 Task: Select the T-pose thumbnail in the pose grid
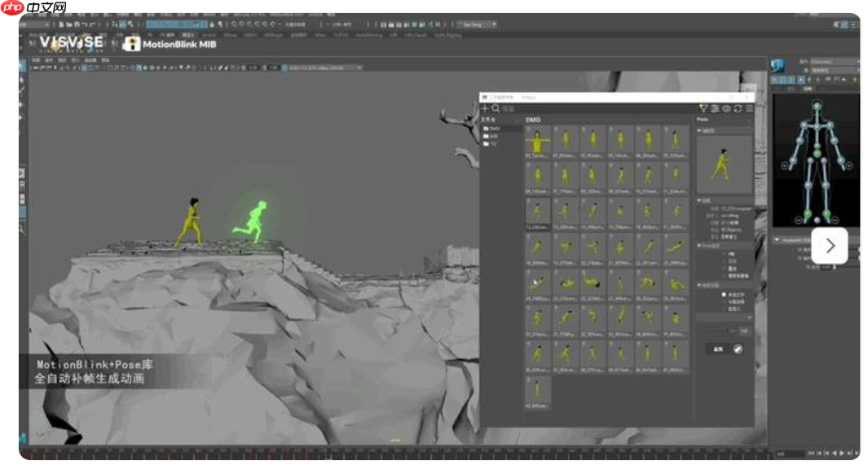[x=539, y=140]
